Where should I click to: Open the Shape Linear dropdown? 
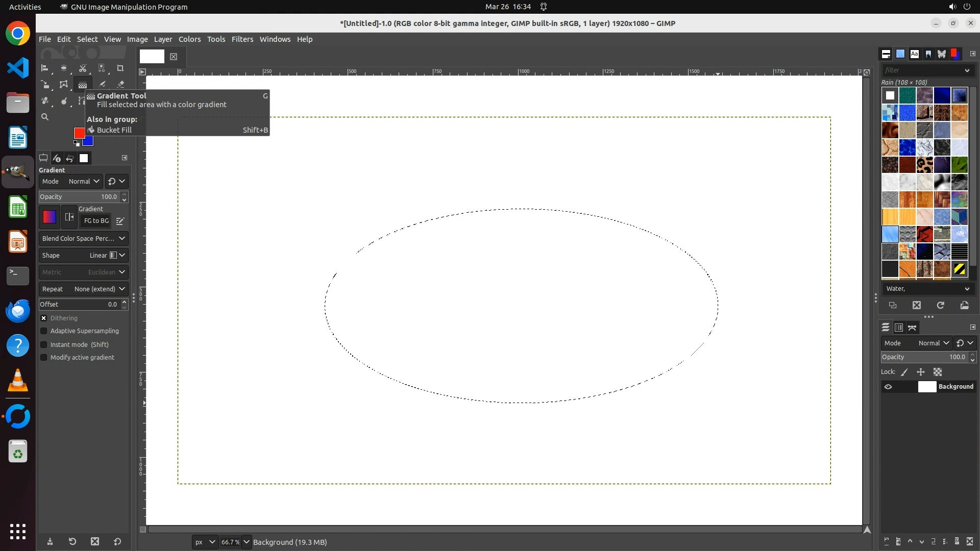click(x=83, y=255)
